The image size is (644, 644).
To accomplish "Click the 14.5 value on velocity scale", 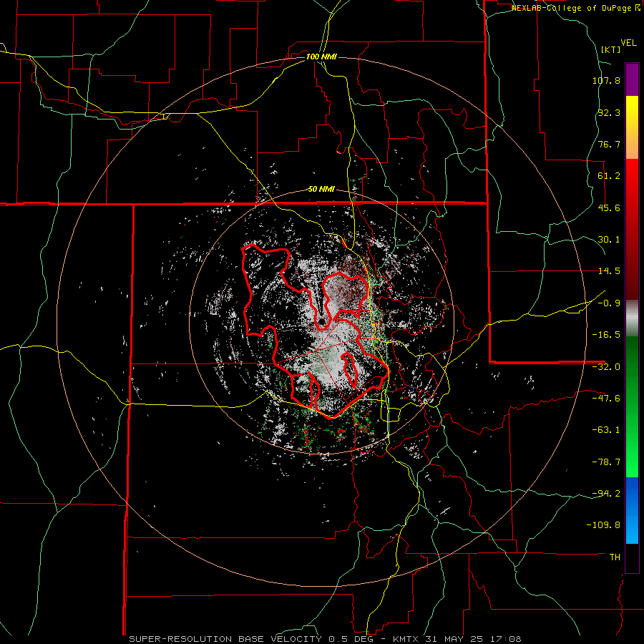I will coord(609,271).
